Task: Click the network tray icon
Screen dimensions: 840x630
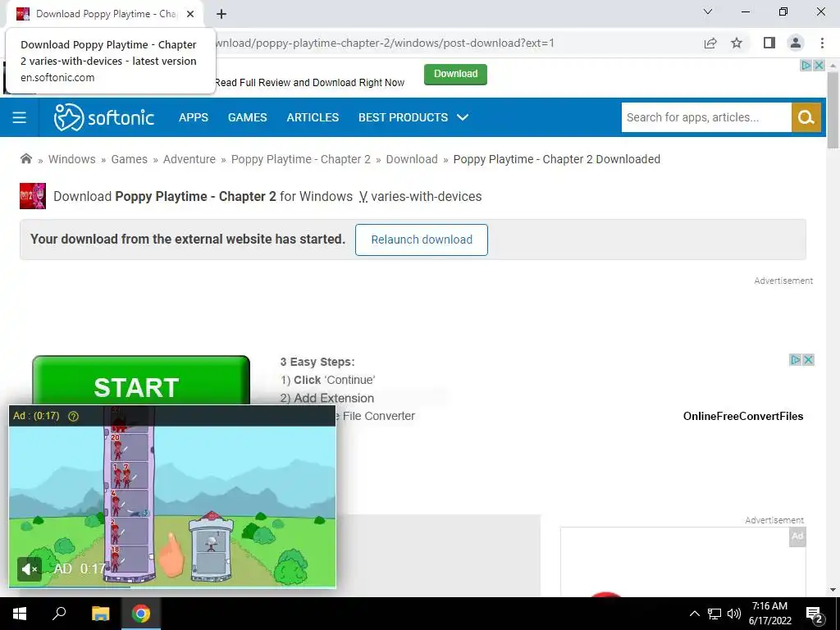Action: tap(714, 614)
